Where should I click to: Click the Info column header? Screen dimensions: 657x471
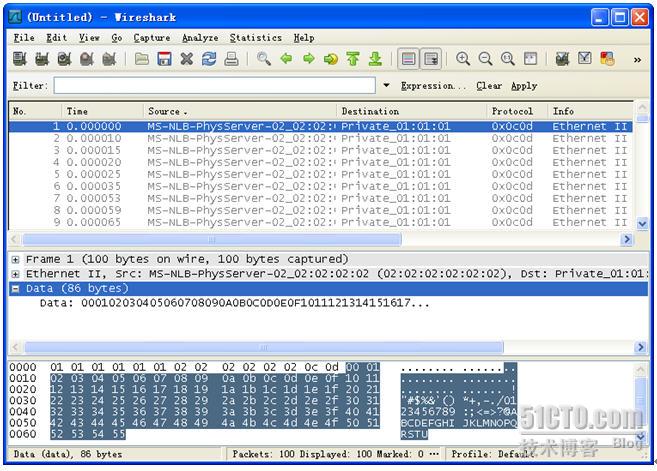pos(591,111)
